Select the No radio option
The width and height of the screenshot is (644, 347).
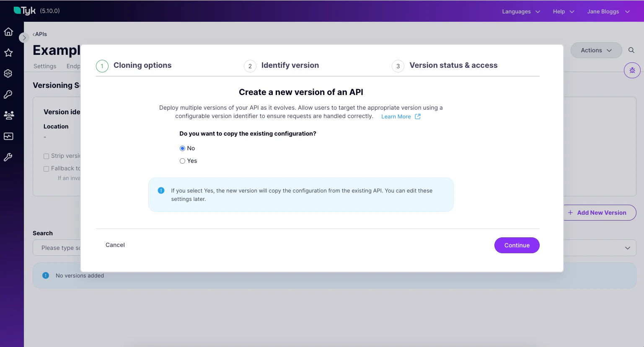182,148
